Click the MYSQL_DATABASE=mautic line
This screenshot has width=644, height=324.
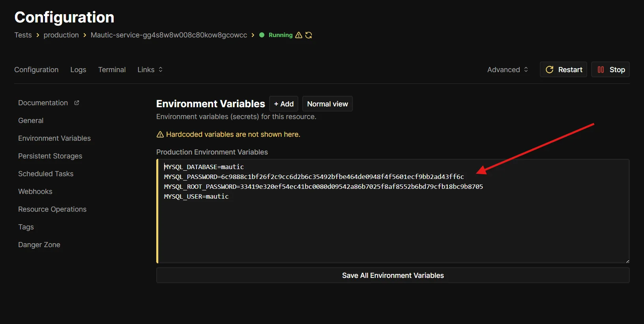coord(204,167)
